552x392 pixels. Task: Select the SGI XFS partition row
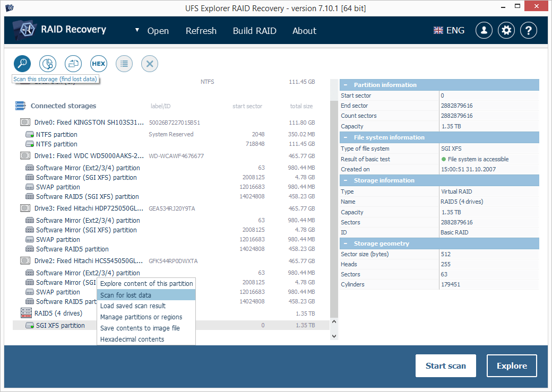tap(171, 325)
